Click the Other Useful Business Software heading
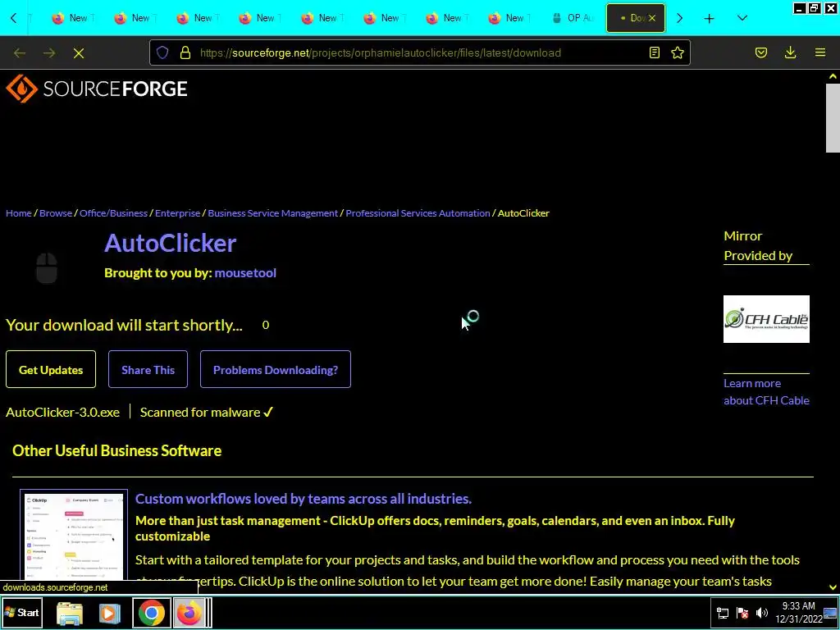This screenshot has height=630, width=840. [116, 450]
